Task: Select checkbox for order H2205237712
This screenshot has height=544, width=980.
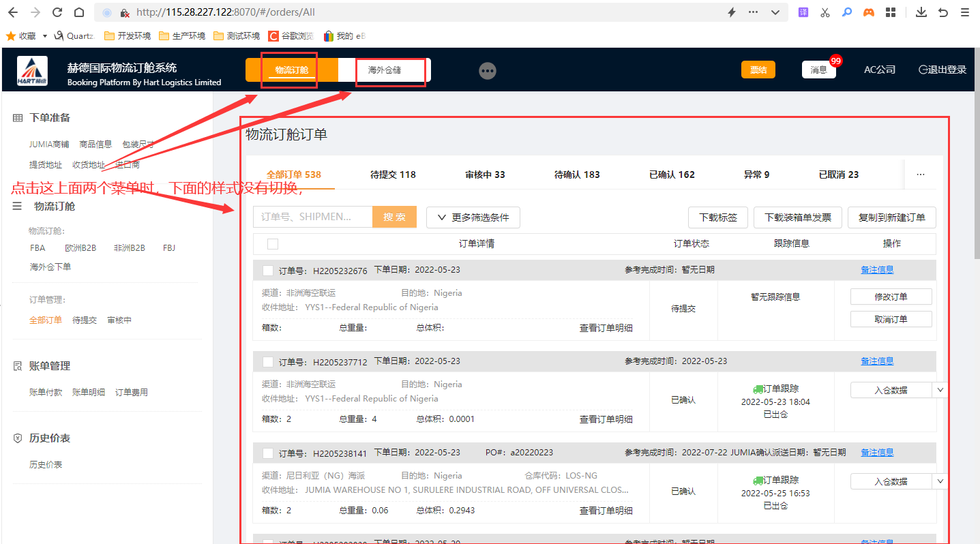Action: point(268,362)
